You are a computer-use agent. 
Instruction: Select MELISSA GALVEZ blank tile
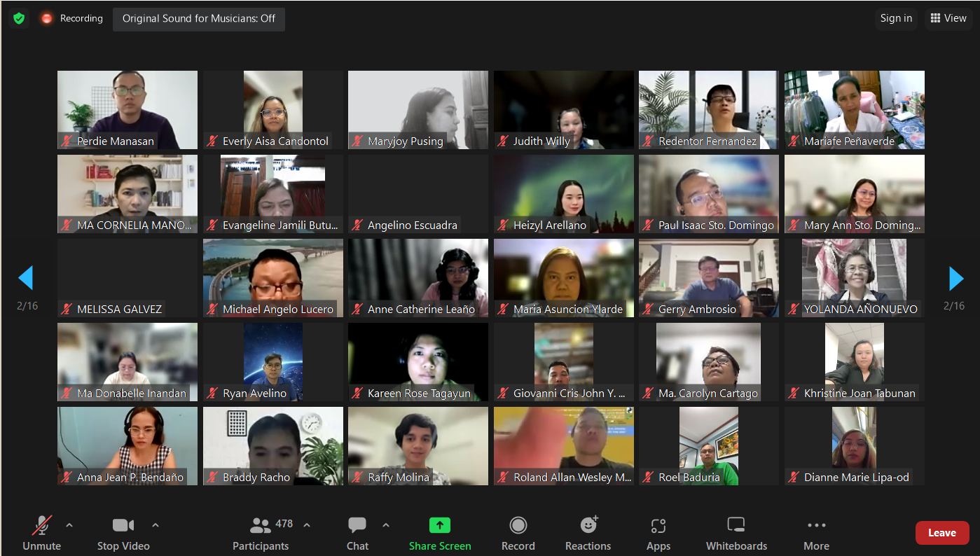point(127,278)
